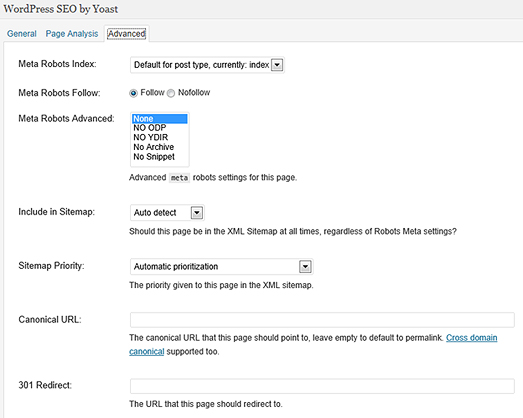This screenshot has height=418, width=523.
Task: Click the 301 Redirect label
Action: pyautogui.click(x=45, y=385)
